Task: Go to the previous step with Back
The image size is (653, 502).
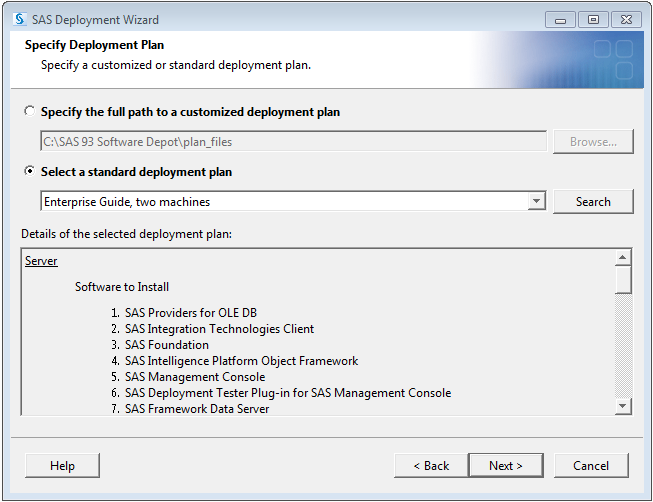Action: point(430,465)
